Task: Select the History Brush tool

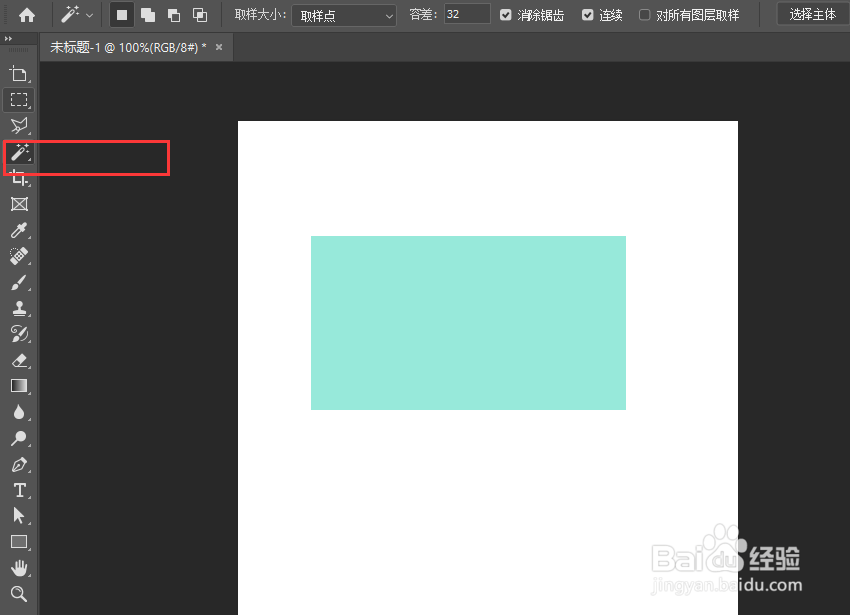Action: [20, 334]
